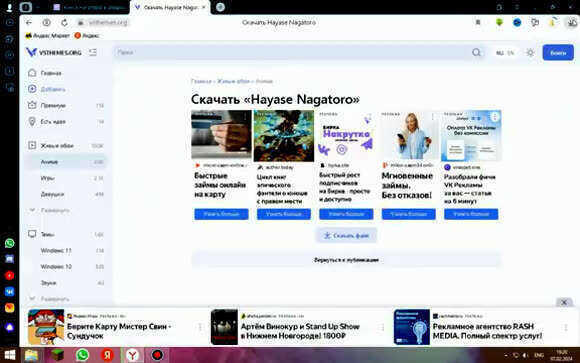
Task: Switch site language to EN
Action: (510, 53)
